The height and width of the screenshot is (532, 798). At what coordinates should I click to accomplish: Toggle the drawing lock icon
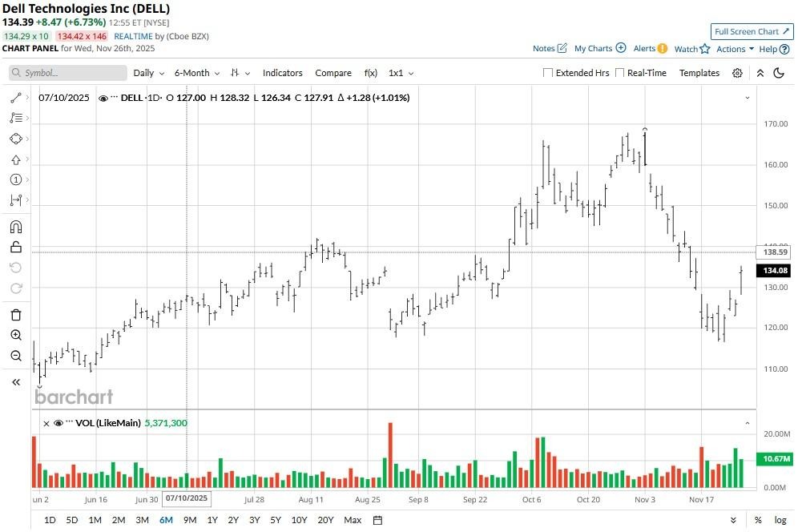pos(16,247)
